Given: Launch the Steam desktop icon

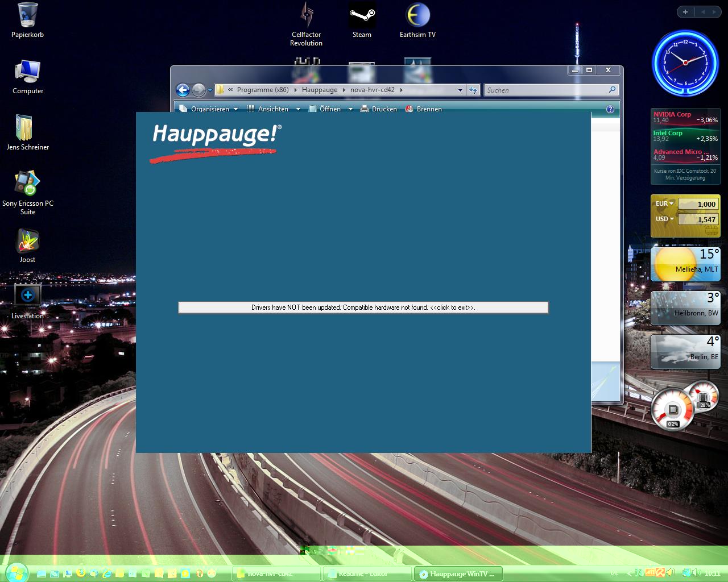Looking at the screenshot, I should click(x=362, y=20).
